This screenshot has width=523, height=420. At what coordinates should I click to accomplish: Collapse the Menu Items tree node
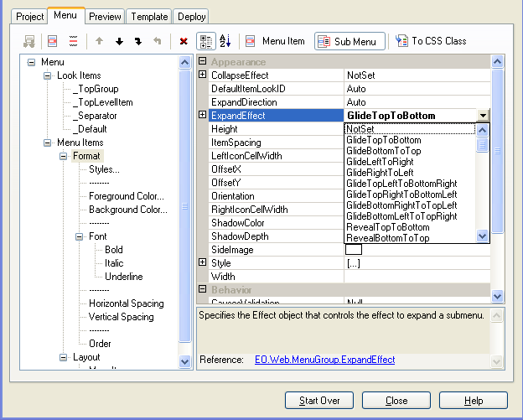pyautogui.click(x=48, y=143)
